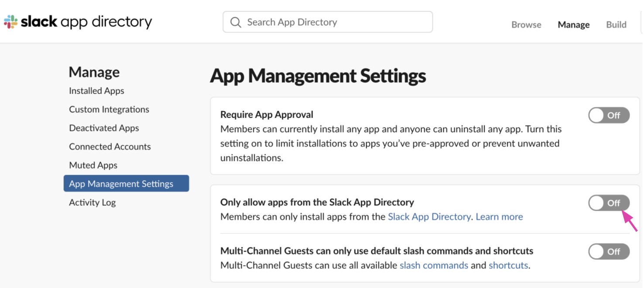
Task: Toggle Require App Approval switch
Action: (x=609, y=116)
